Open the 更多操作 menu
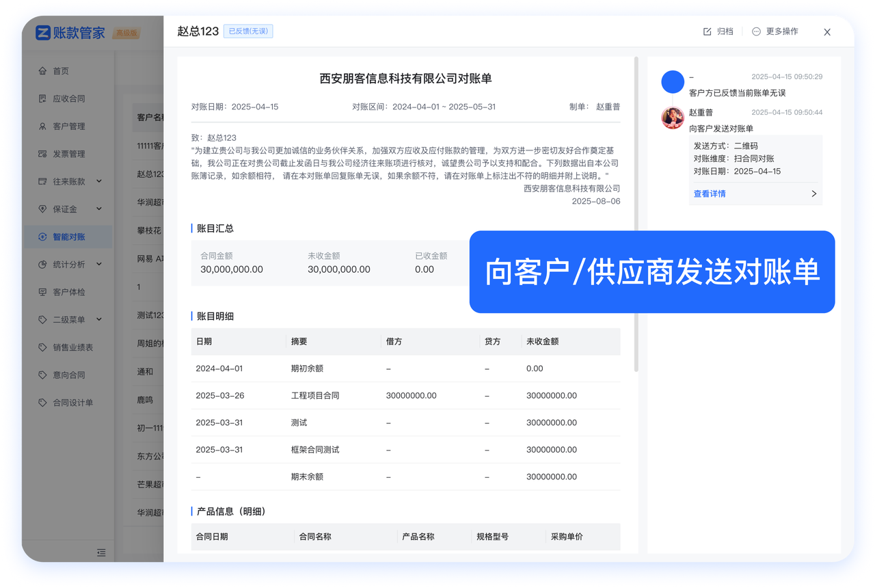This screenshot has width=875, height=588. pyautogui.click(x=775, y=31)
